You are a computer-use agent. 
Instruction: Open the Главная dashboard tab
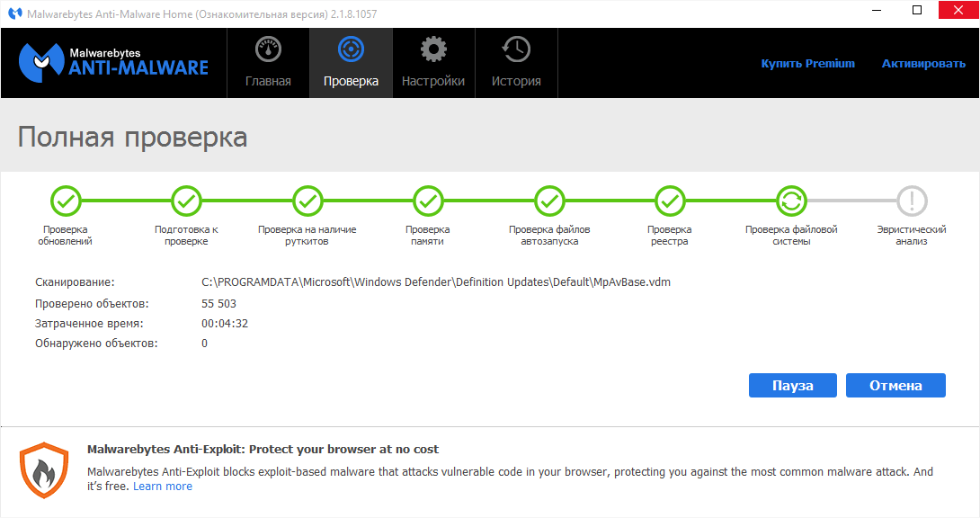point(268,63)
